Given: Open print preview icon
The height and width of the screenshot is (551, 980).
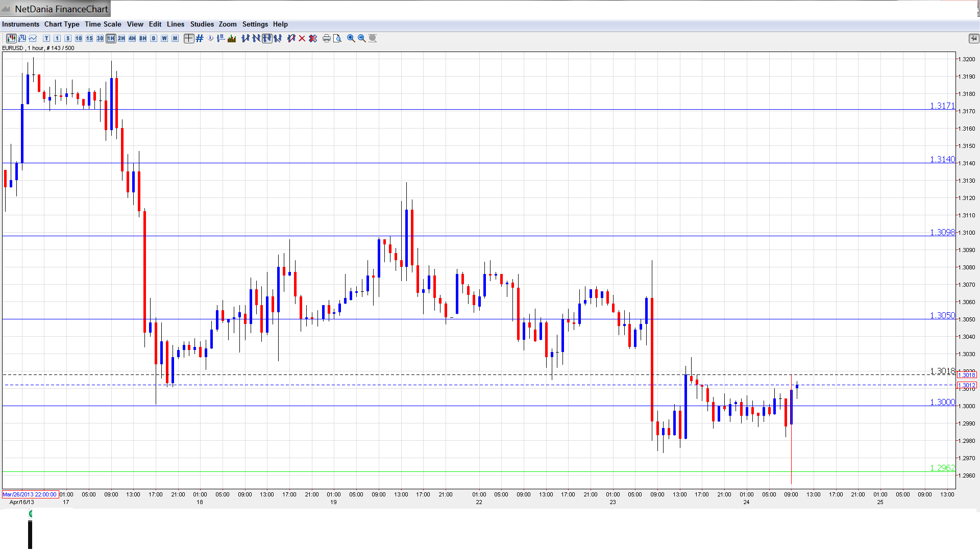Looking at the screenshot, I should click(337, 38).
